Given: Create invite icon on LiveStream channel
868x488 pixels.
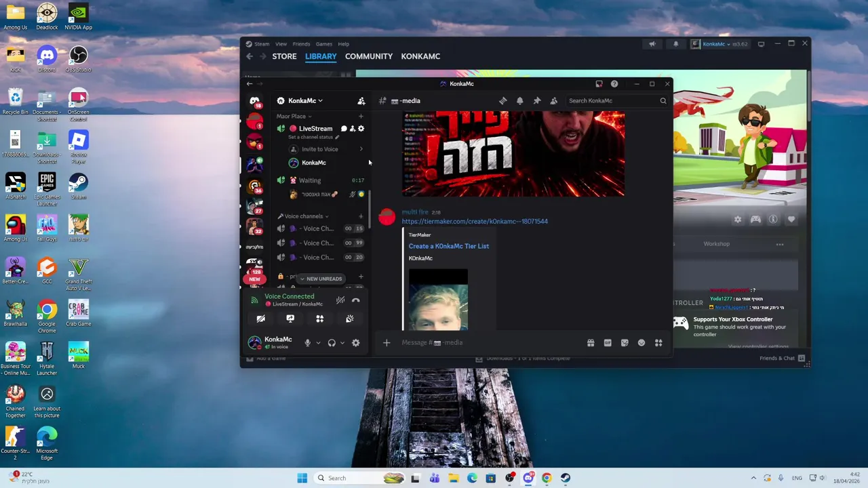Looking at the screenshot, I should (x=353, y=129).
